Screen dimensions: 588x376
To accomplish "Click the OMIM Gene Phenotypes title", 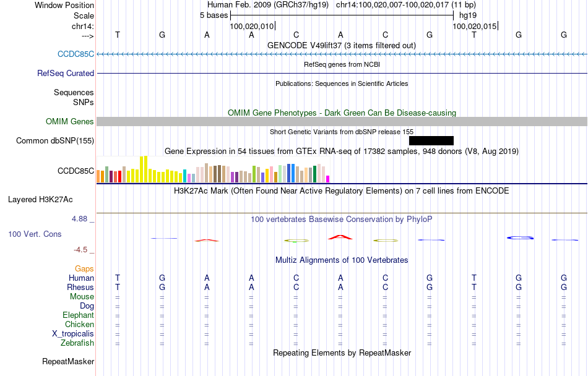I will click(x=342, y=113).
